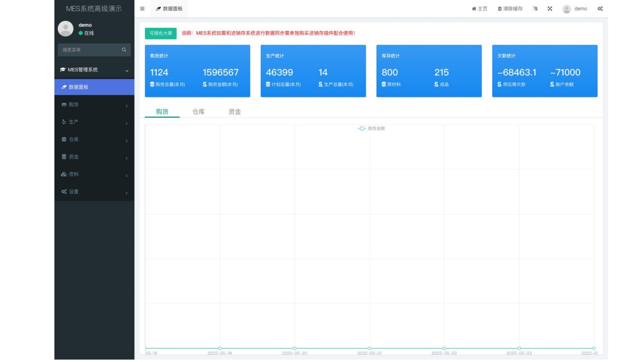
Task: Select 数据面板 in the sidebar
Action: click(94, 87)
